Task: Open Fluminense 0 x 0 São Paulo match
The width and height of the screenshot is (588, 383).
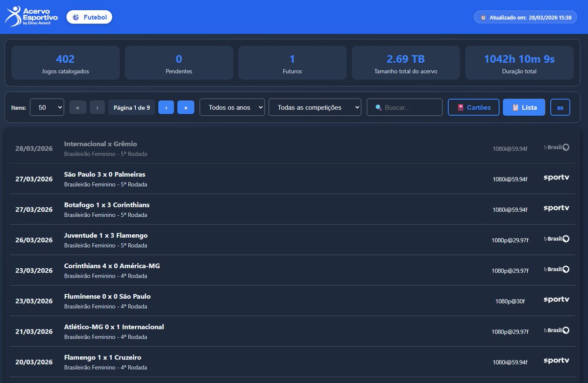Action: point(292,301)
